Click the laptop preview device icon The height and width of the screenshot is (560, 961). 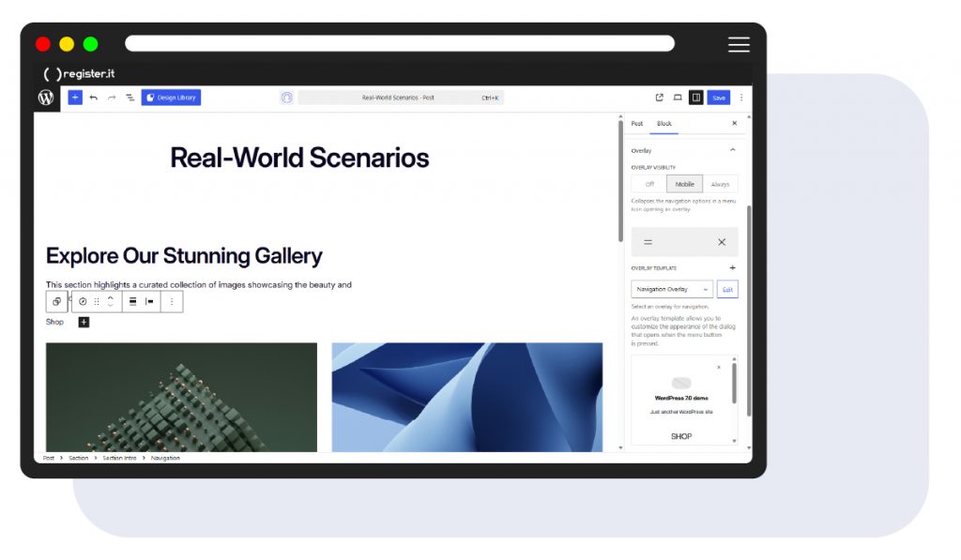(678, 98)
